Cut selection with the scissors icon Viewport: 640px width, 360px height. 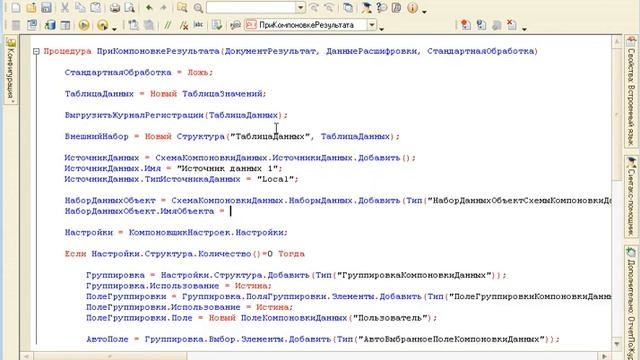[x=64, y=7]
